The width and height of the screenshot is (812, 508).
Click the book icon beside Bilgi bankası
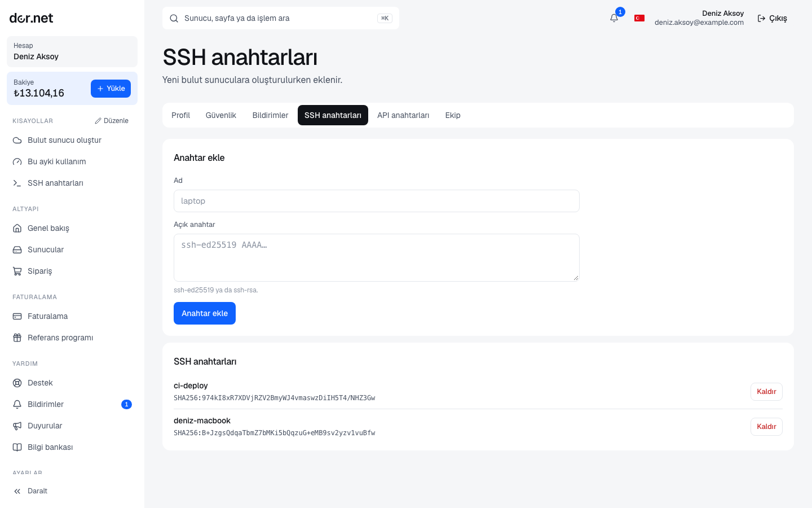point(17,447)
